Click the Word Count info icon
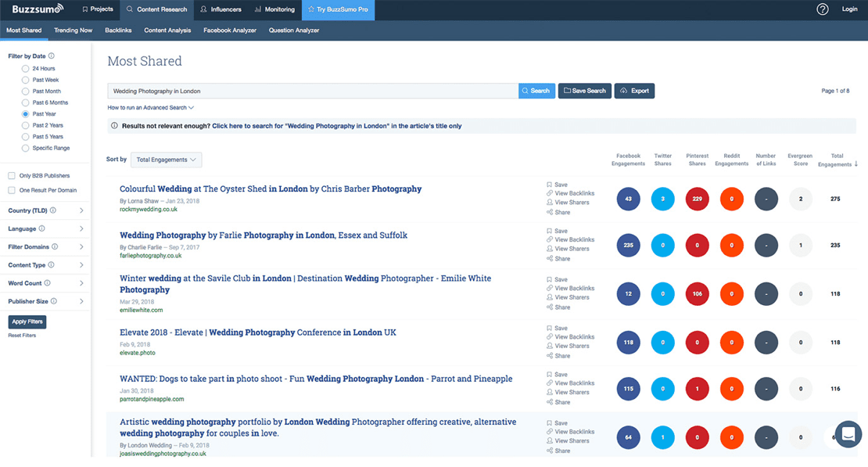This screenshot has height=467, width=868. tap(47, 283)
